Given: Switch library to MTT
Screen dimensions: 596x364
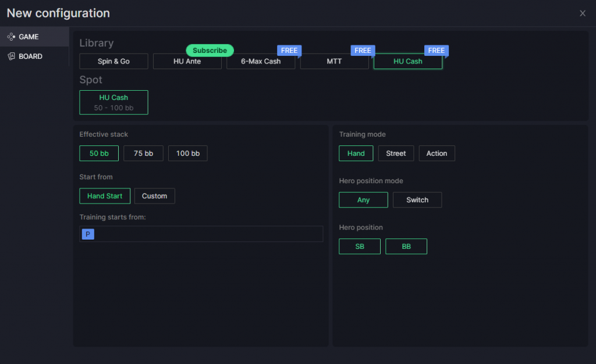Looking at the screenshot, I should click(x=335, y=61).
